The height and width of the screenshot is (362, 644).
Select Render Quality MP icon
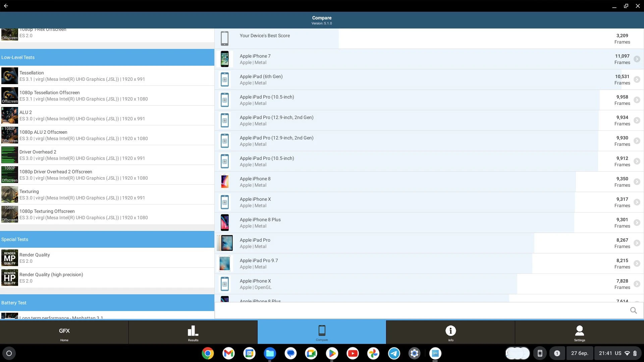tap(10, 258)
